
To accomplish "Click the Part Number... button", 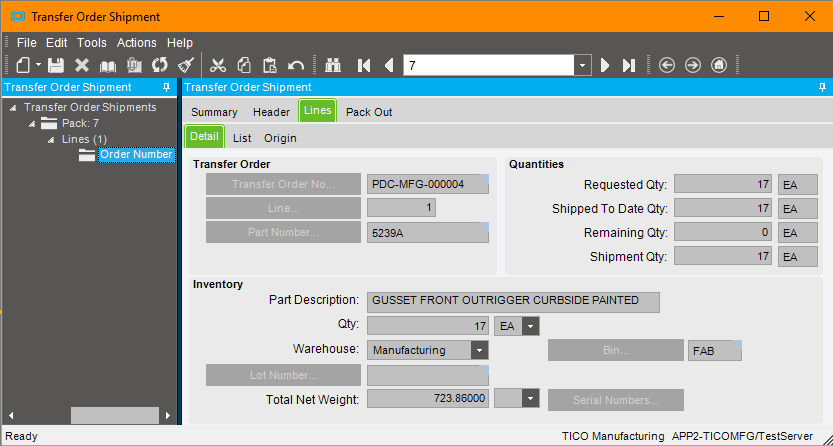I will 283,232.
